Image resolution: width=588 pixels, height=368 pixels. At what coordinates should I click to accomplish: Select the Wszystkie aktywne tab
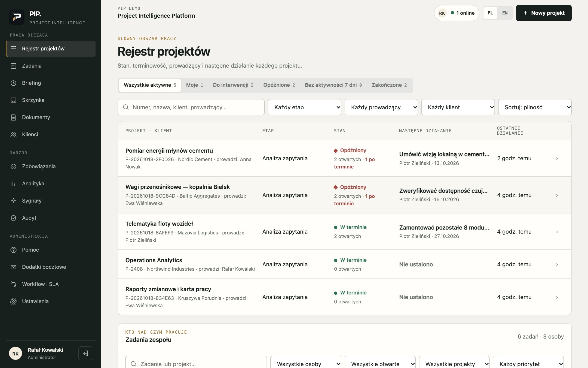click(x=150, y=85)
